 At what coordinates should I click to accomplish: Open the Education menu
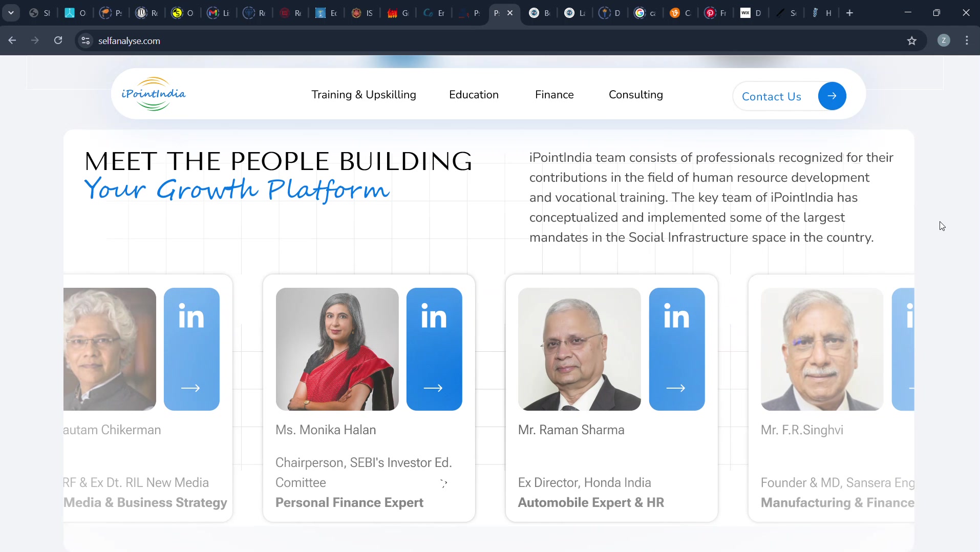[474, 95]
